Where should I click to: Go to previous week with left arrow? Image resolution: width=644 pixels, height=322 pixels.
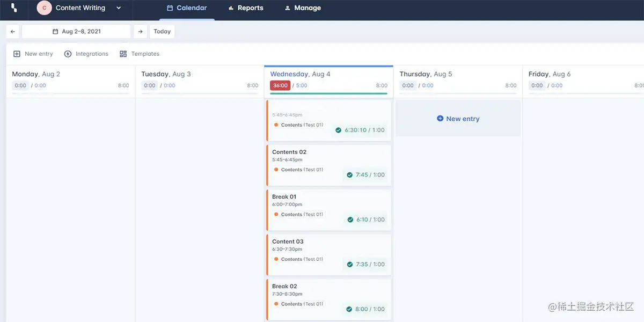point(13,32)
